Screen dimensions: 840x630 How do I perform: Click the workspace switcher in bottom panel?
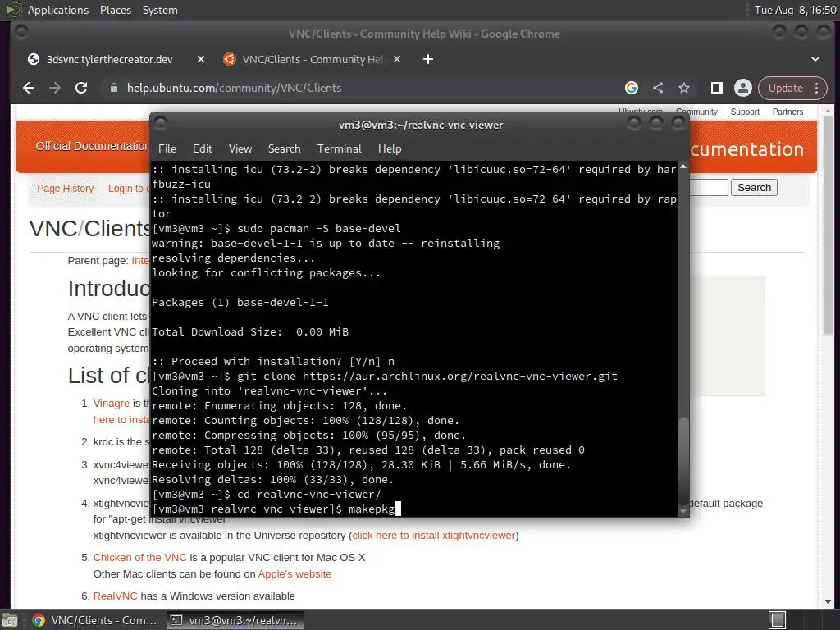[x=778, y=620]
